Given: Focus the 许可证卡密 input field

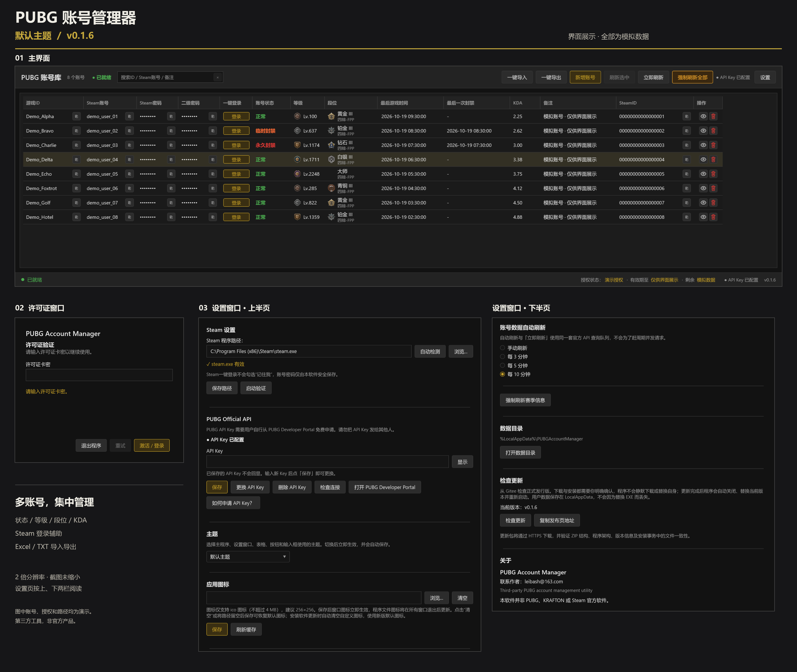Looking at the screenshot, I should [x=99, y=375].
